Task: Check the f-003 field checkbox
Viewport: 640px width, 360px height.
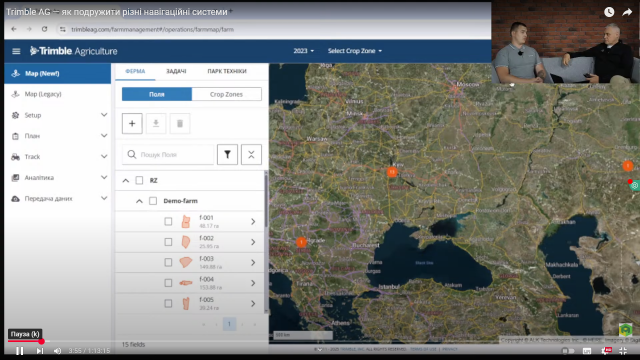Action: click(x=168, y=262)
